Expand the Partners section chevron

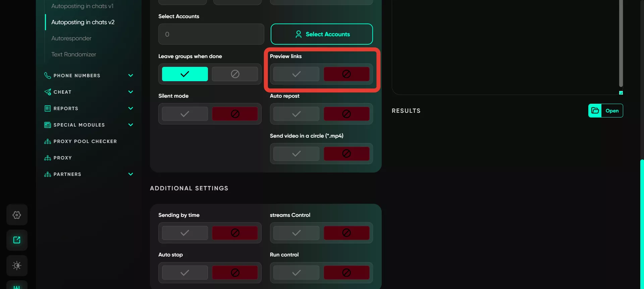point(130,174)
